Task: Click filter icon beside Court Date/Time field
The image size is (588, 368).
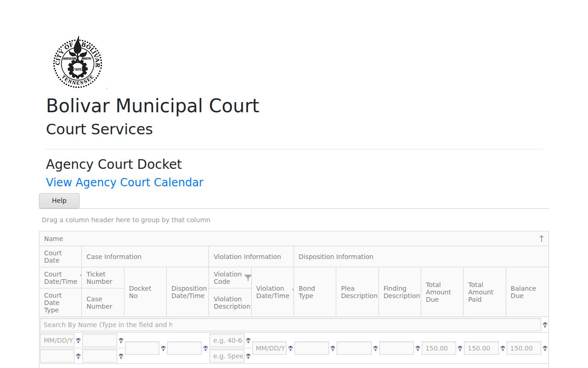Action: pyautogui.click(x=78, y=340)
